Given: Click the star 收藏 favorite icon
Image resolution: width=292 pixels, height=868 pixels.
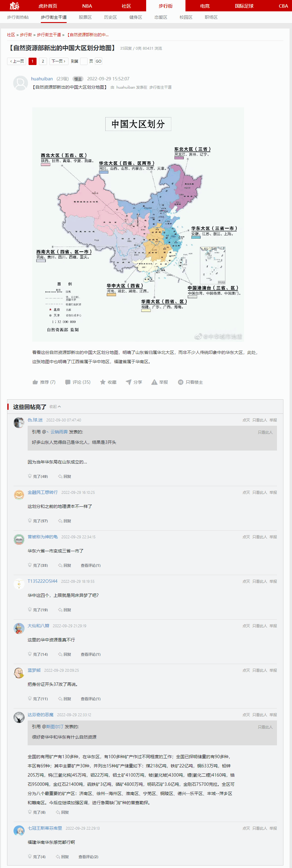Looking at the screenshot, I should click(x=103, y=382).
